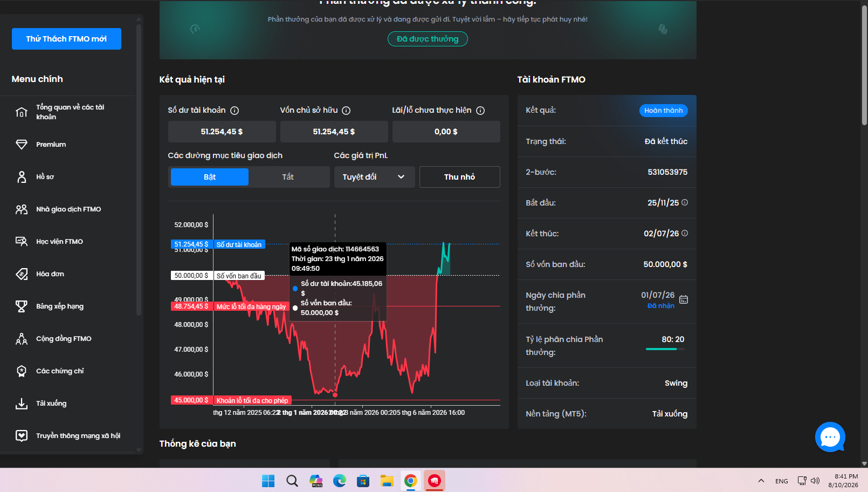This screenshot has height=492, width=868.
Task: Click the Hoàn thành result badge
Action: point(663,111)
